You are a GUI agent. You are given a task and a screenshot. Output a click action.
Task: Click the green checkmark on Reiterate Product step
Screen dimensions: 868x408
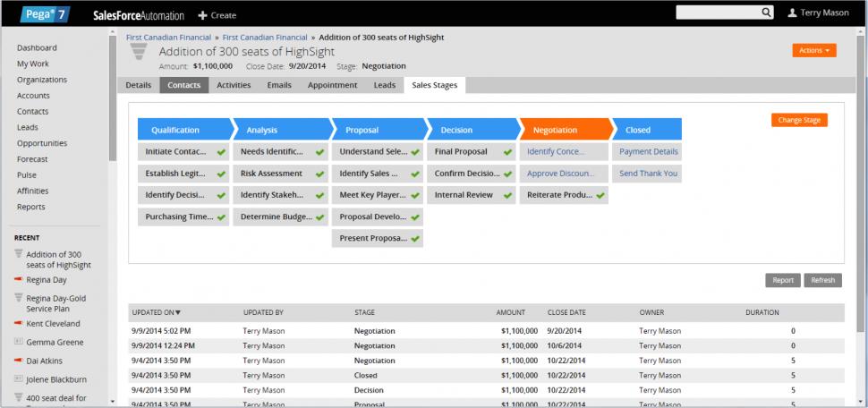(x=600, y=195)
